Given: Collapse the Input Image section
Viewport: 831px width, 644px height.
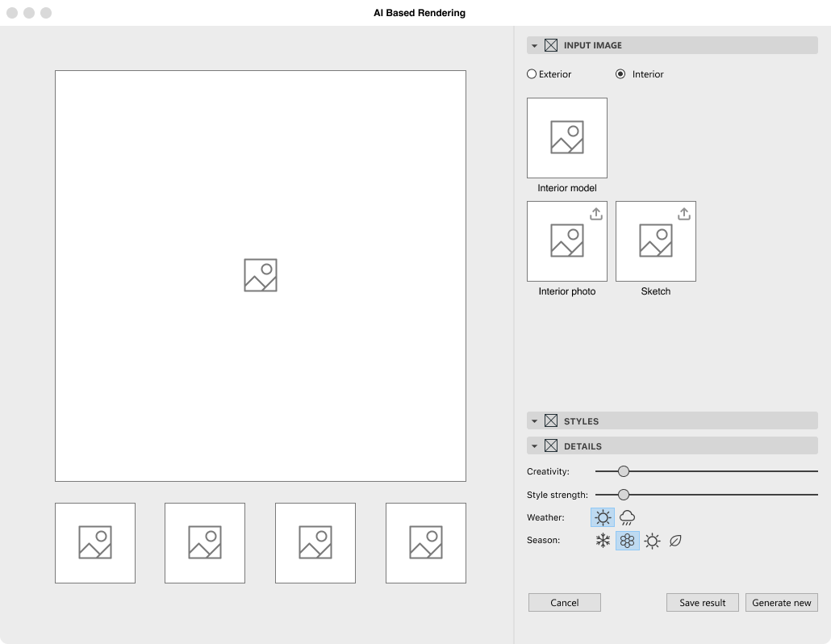Looking at the screenshot, I should click(x=534, y=46).
